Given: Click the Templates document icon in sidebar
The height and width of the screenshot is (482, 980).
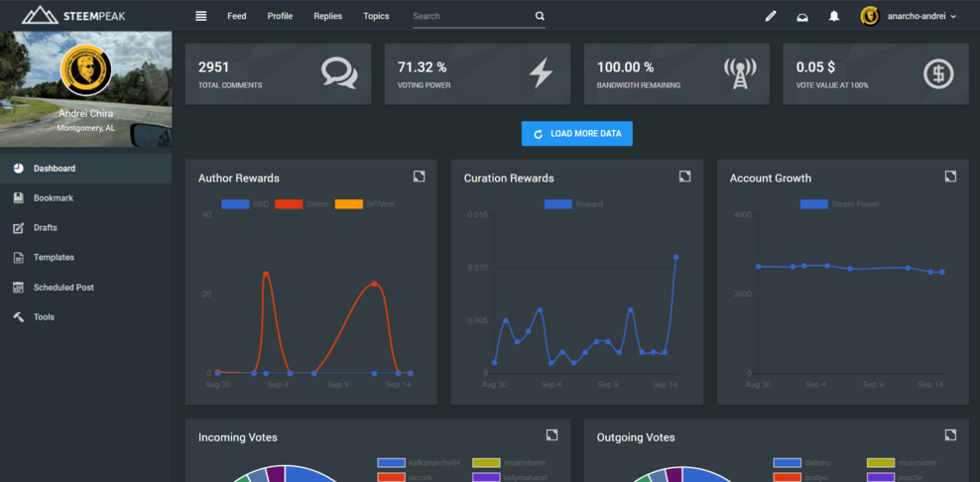Looking at the screenshot, I should click(x=19, y=258).
